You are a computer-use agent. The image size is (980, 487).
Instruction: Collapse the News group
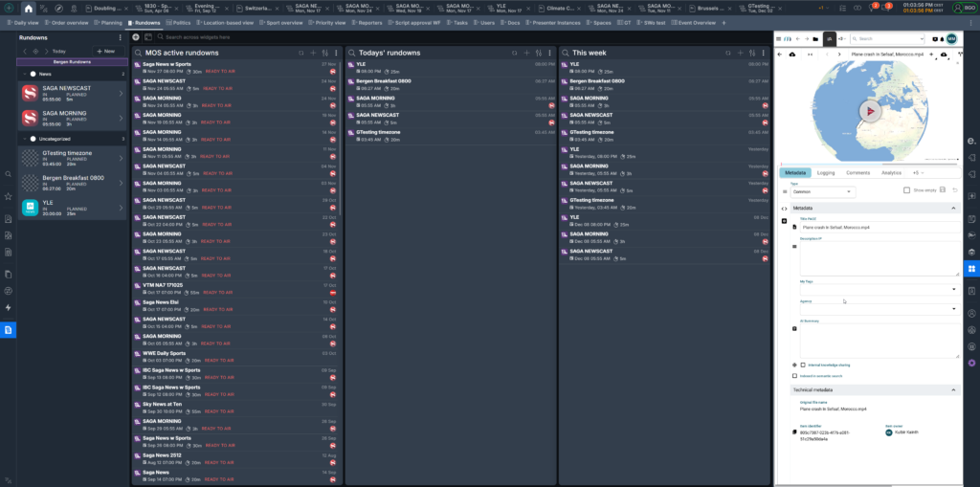(24, 74)
